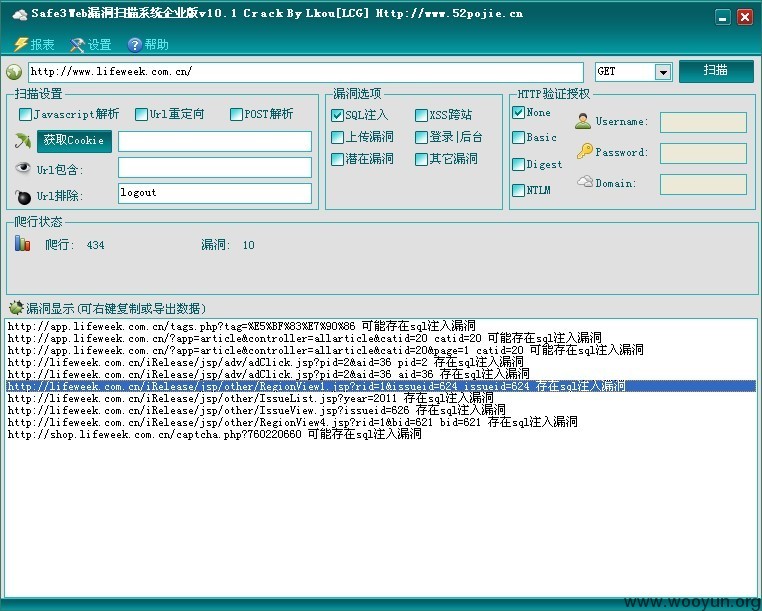This screenshot has height=611, width=762.
Task: Click the globe icon beside the URL field
Action: pyautogui.click(x=14, y=72)
